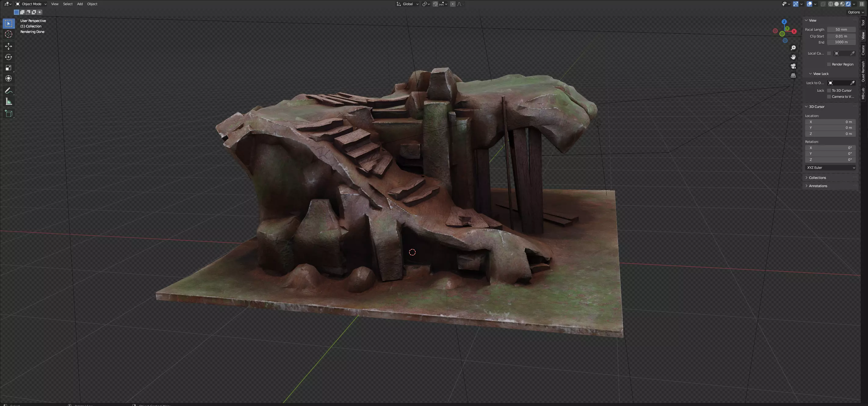Click the zoom magnifier viewport icon
Image resolution: width=868 pixels, height=406 pixels.
793,48
